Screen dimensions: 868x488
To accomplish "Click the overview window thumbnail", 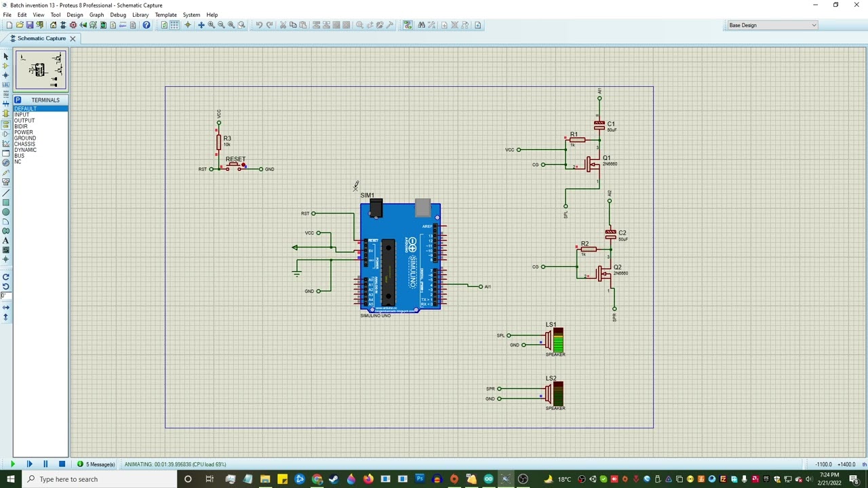I will pos(41,70).
